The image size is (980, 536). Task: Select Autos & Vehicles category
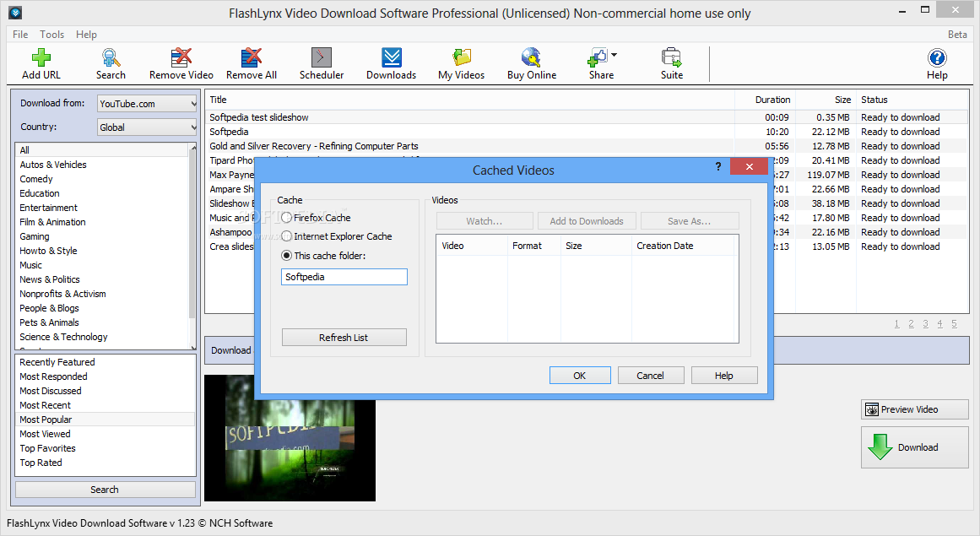(102, 165)
